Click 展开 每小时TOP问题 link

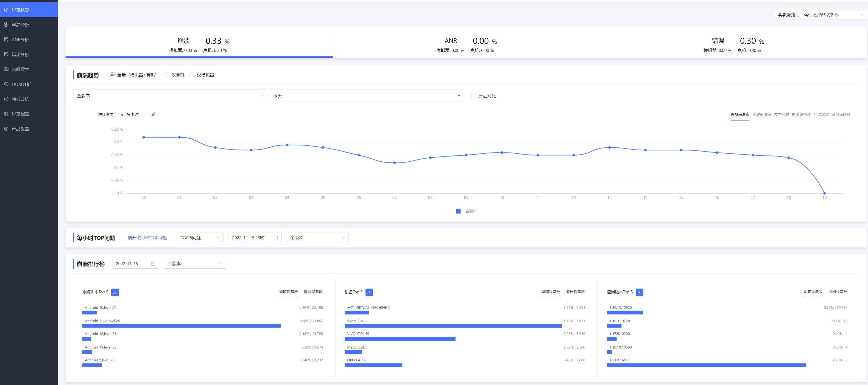147,238
